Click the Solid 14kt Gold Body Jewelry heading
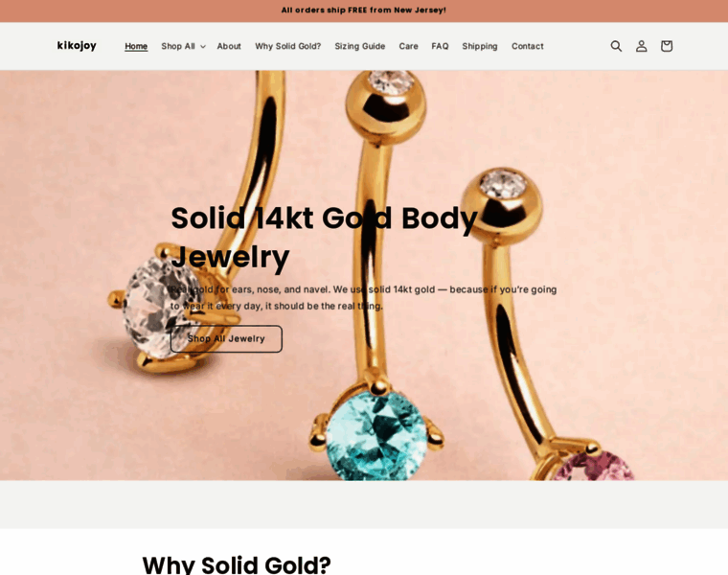 (x=324, y=237)
